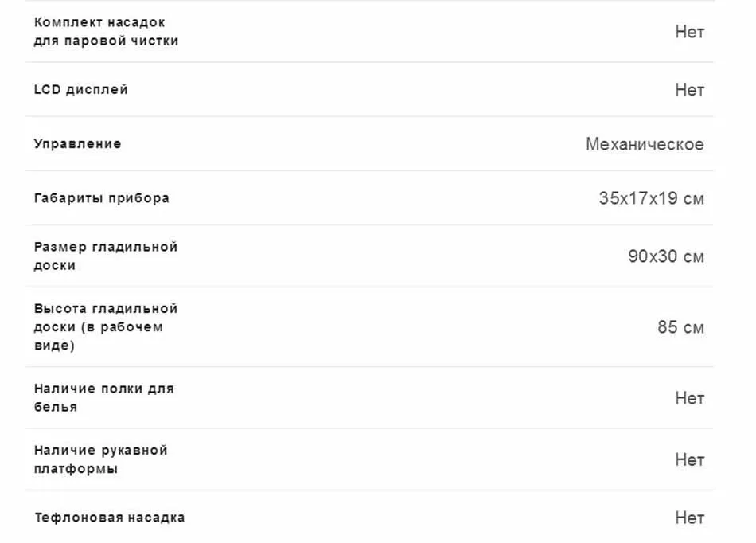Click the 'Высота гладильной доски' label
Image resolution: width=756 pixels, height=543 pixels.
point(106,327)
